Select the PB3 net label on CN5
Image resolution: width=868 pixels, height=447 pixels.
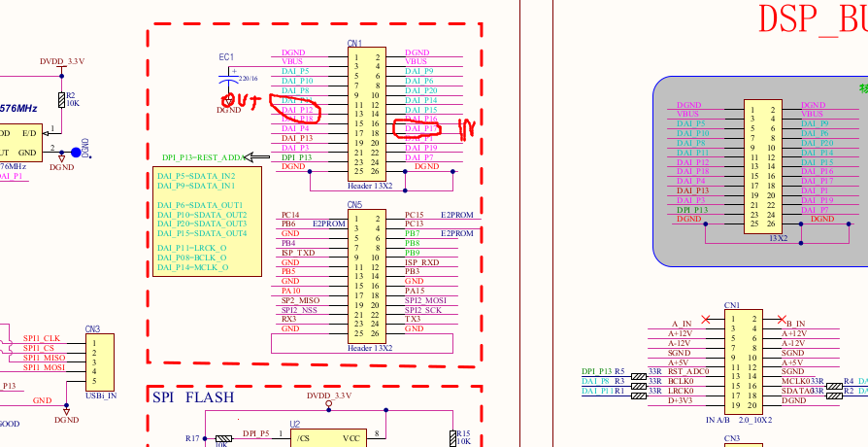click(412, 271)
